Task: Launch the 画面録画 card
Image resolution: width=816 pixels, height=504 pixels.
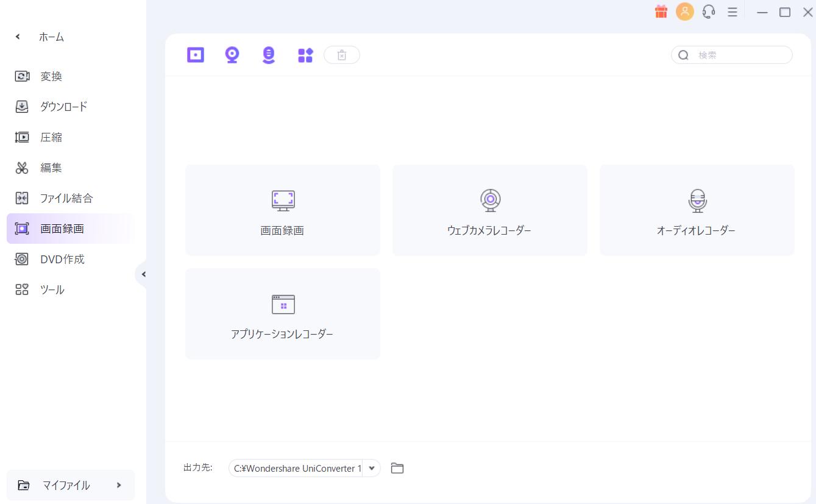Action: tap(283, 210)
